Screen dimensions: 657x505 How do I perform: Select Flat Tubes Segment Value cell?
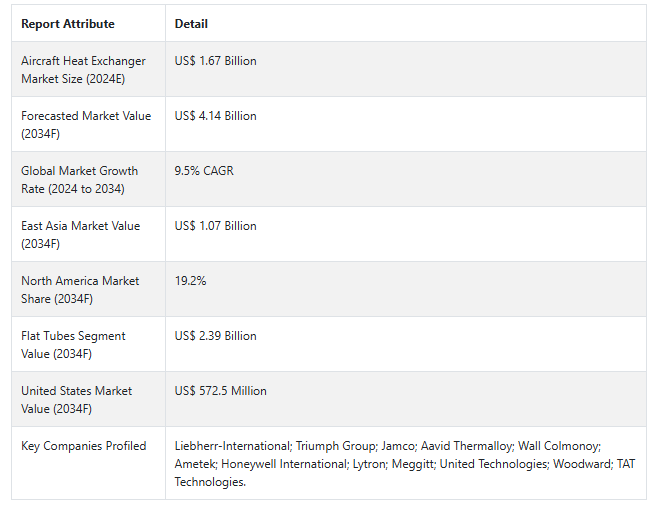click(x=73, y=345)
